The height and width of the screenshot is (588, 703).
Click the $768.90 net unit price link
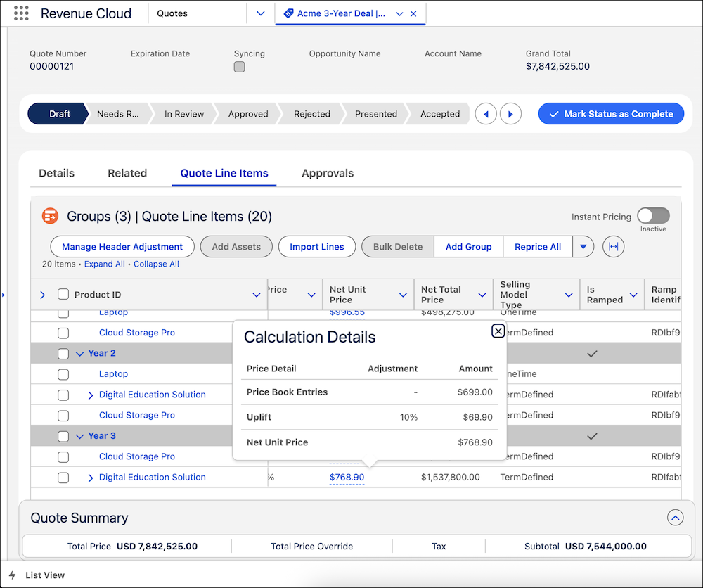(x=347, y=477)
